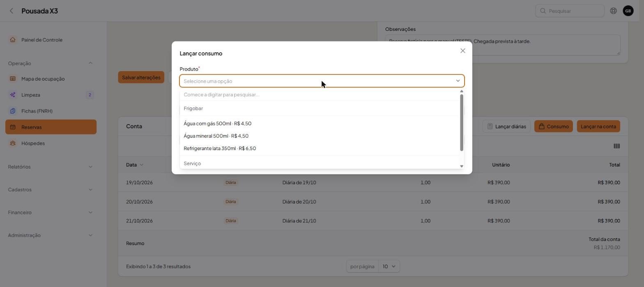Change the por página rows dropdown

coord(389,266)
